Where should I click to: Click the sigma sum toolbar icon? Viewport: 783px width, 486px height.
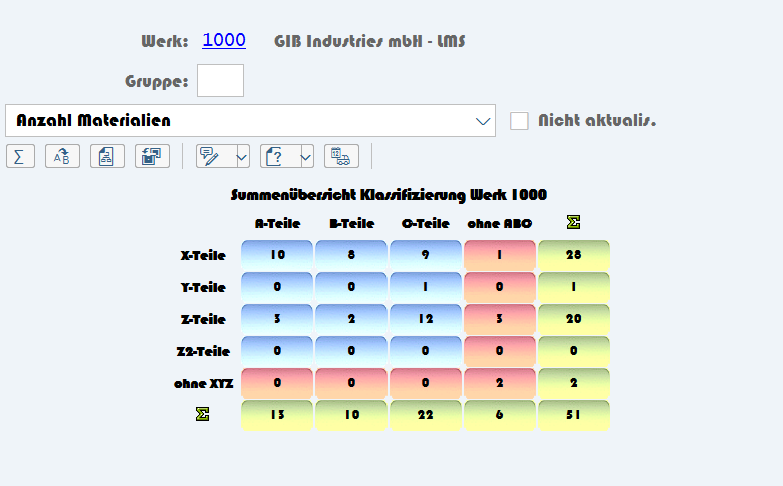(x=20, y=156)
